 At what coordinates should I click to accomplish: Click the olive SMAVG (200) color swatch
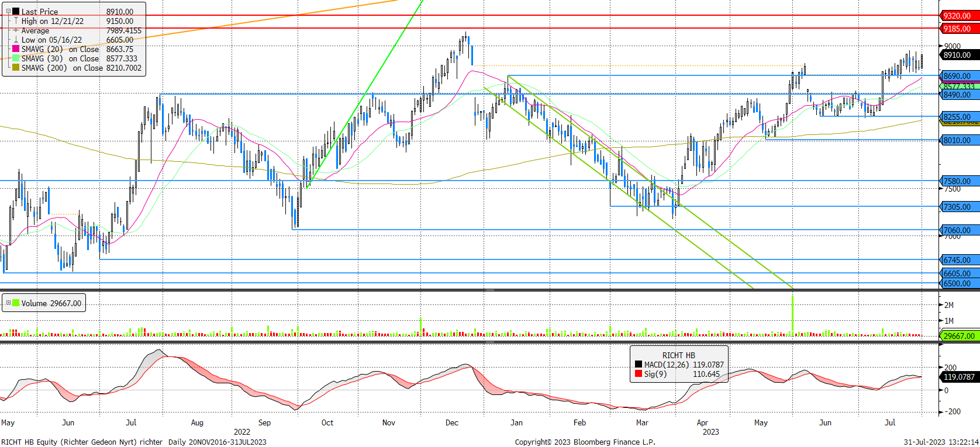[16, 68]
